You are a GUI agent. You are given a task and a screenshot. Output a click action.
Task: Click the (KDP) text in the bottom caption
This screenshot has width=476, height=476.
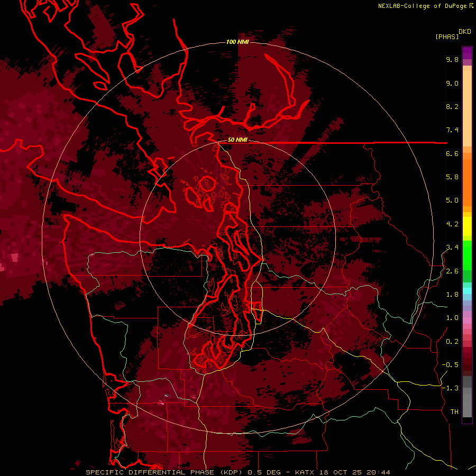click(x=231, y=472)
